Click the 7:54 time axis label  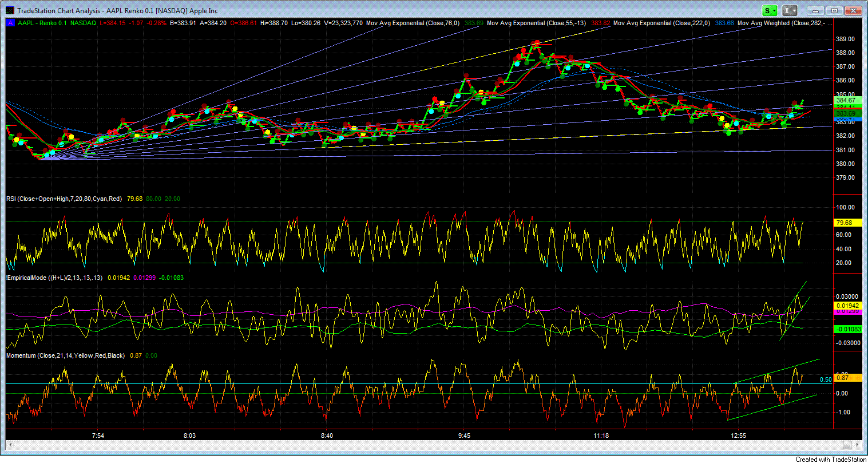coord(98,436)
